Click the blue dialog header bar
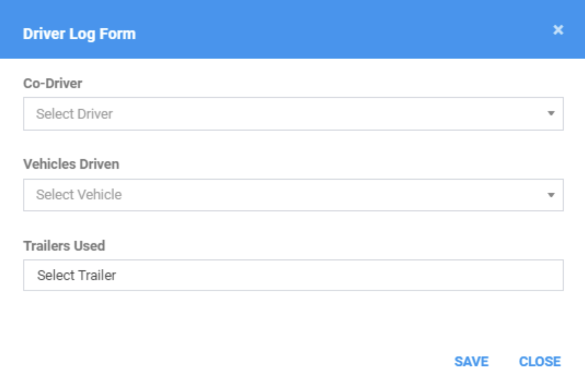Screen dimensions: 585x392 [292, 29]
